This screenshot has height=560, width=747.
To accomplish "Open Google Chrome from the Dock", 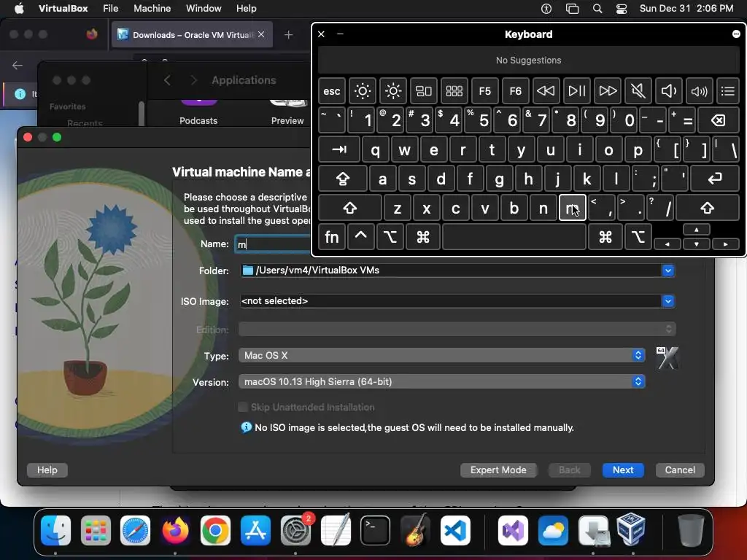I will 215,530.
